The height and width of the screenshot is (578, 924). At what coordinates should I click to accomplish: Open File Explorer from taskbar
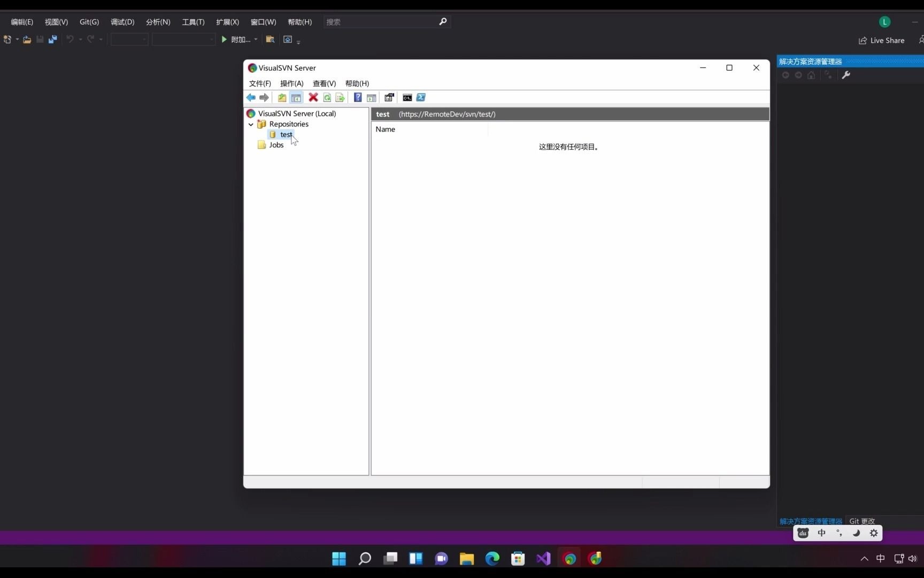pos(467,559)
